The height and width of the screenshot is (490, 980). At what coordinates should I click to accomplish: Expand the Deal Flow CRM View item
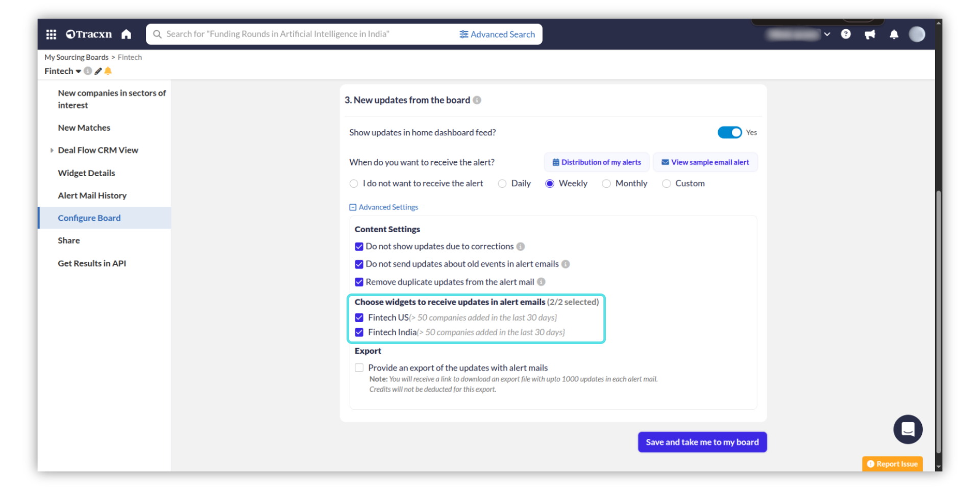(52, 151)
